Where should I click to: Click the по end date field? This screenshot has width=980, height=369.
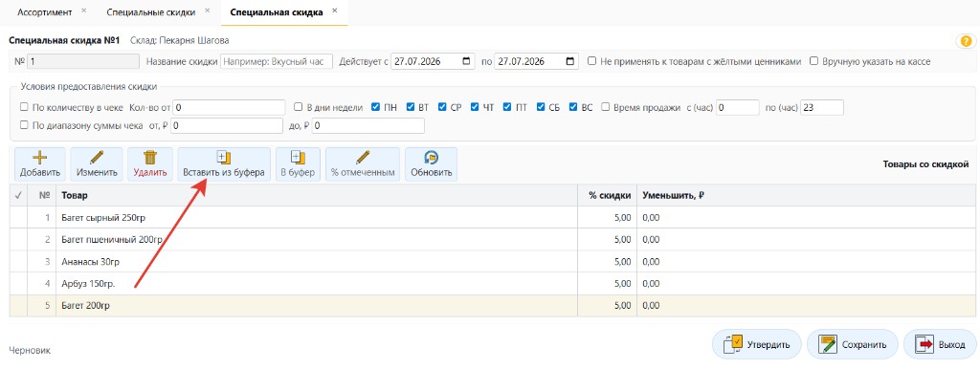point(536,62)
